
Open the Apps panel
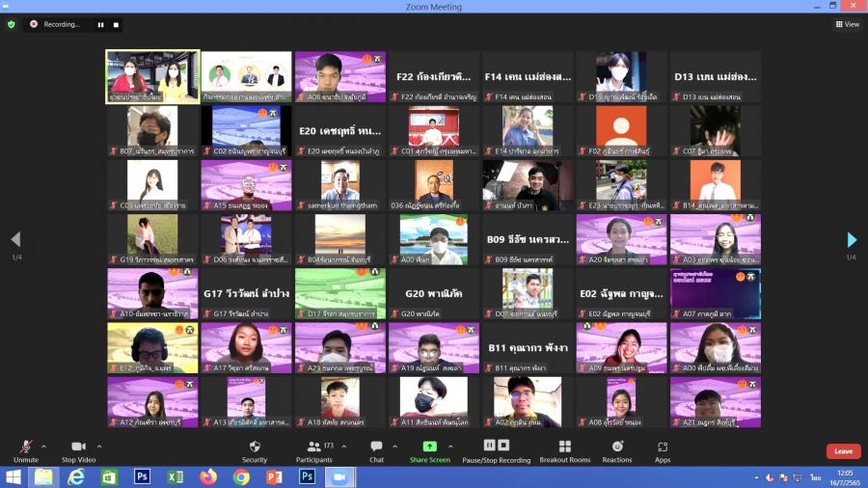pos(663,449)
